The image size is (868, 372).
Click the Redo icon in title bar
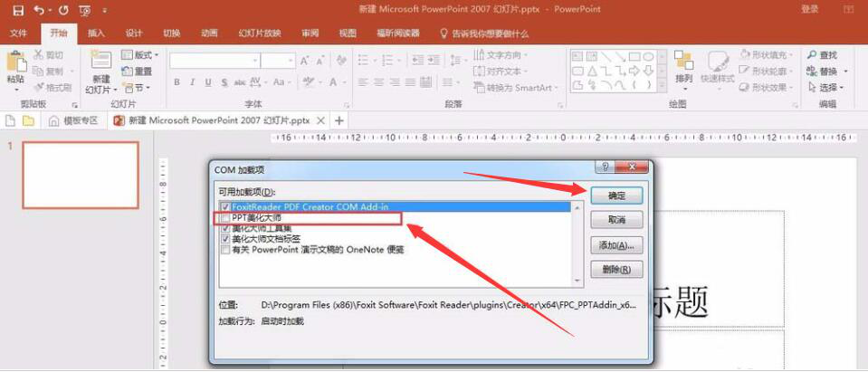click(63, 10)
